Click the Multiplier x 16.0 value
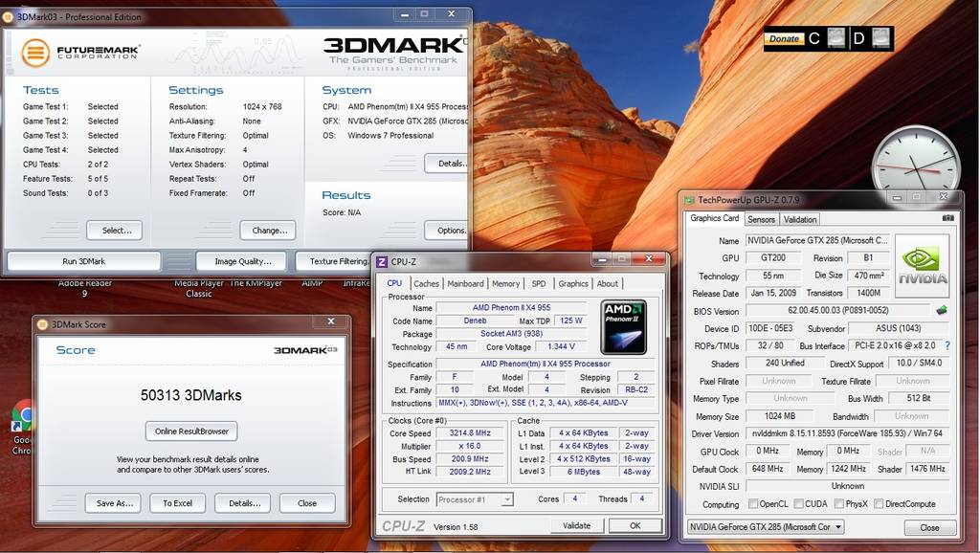The image size is (980, 553). [470, 446]
